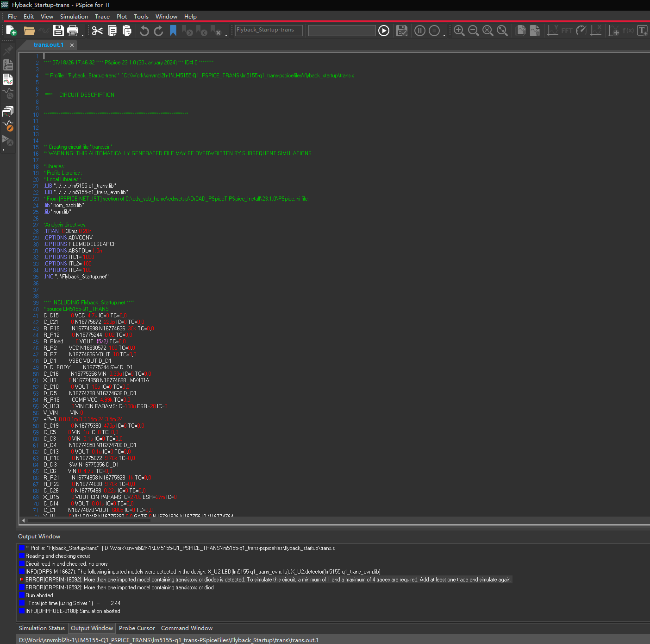Zoom in with the magnifier plus icon

click(x=459, y=31)
